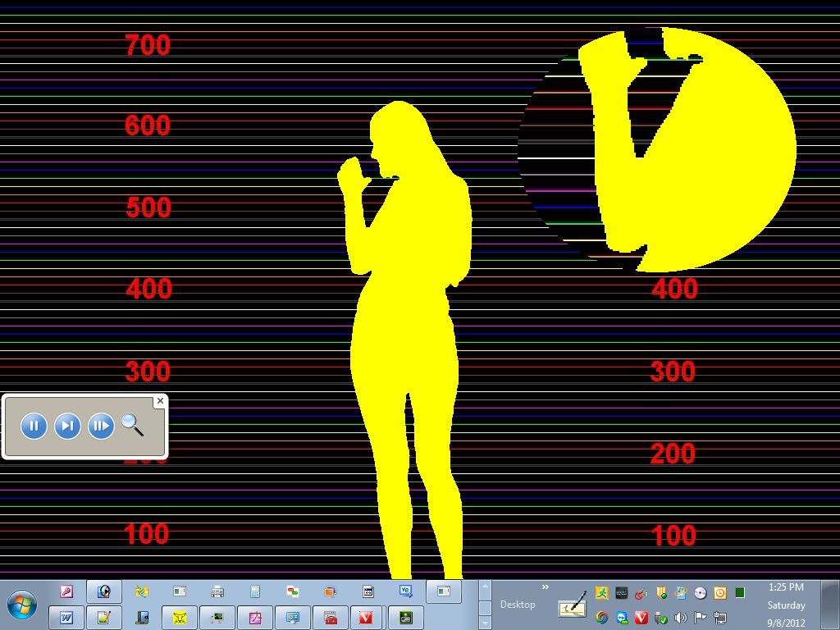Image resolution: width=840 pixels, height=630 pixels.
Task: Pause playback in the floating control panel
Action: [34, 426]
